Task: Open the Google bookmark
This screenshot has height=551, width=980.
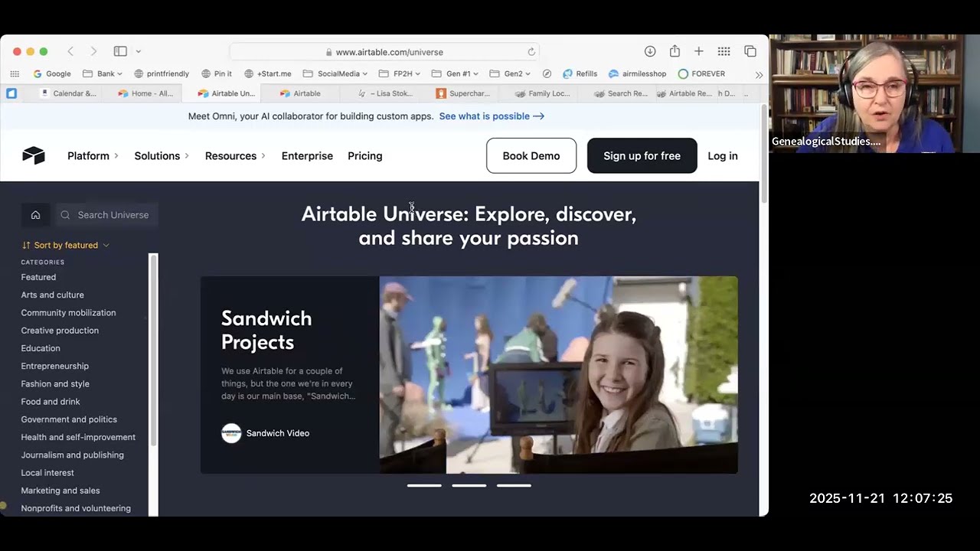Action: click(52, 73)
